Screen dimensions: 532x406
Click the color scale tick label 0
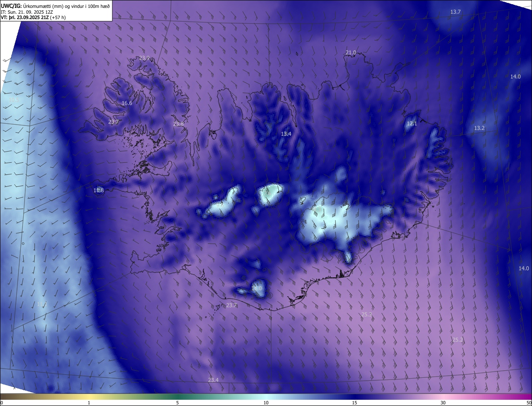point(2,403)
